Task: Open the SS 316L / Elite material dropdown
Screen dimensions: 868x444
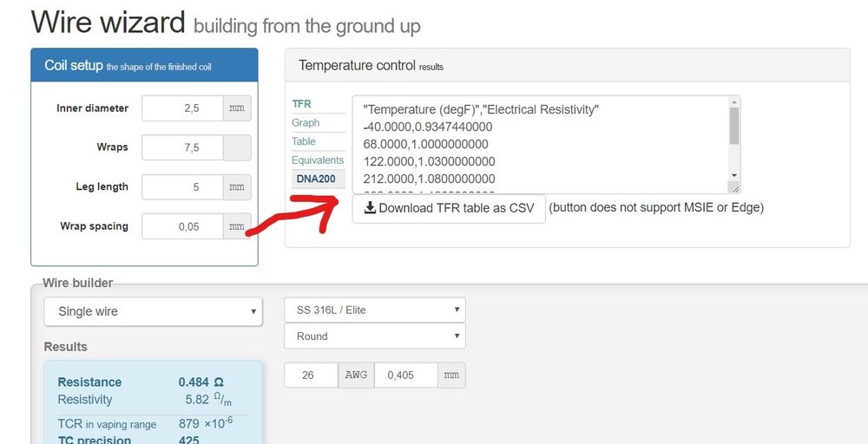Action: pyautogui.click(x=375, y=310)
